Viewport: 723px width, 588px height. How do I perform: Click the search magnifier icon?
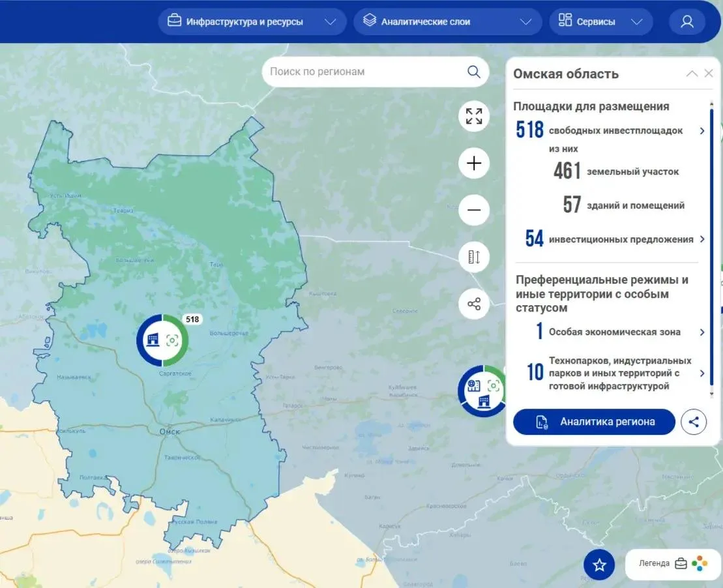[x=474, y=72]
